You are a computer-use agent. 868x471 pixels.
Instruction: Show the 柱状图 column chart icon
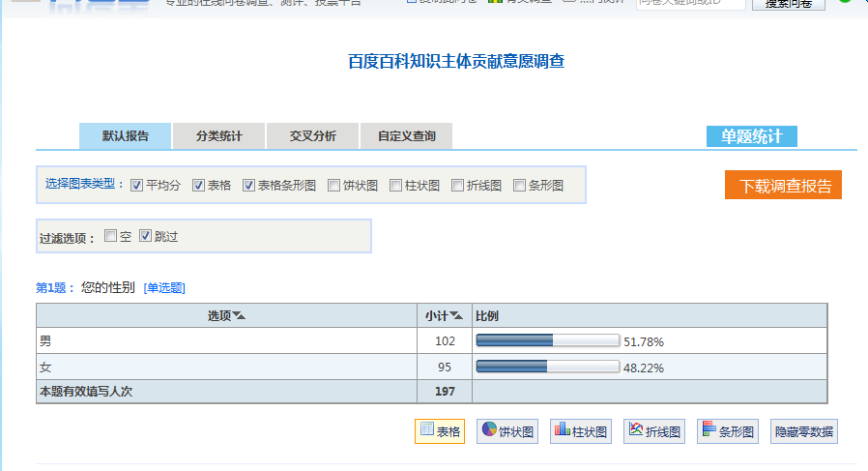581,431
